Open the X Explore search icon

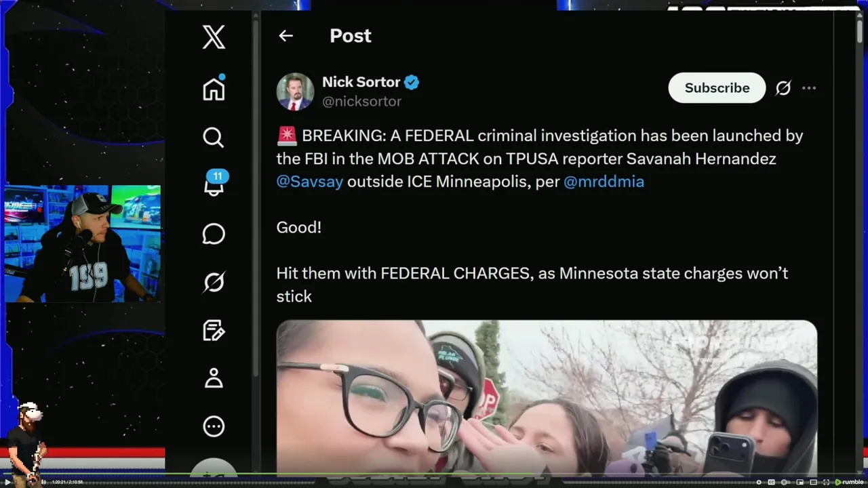coord(214,138)
